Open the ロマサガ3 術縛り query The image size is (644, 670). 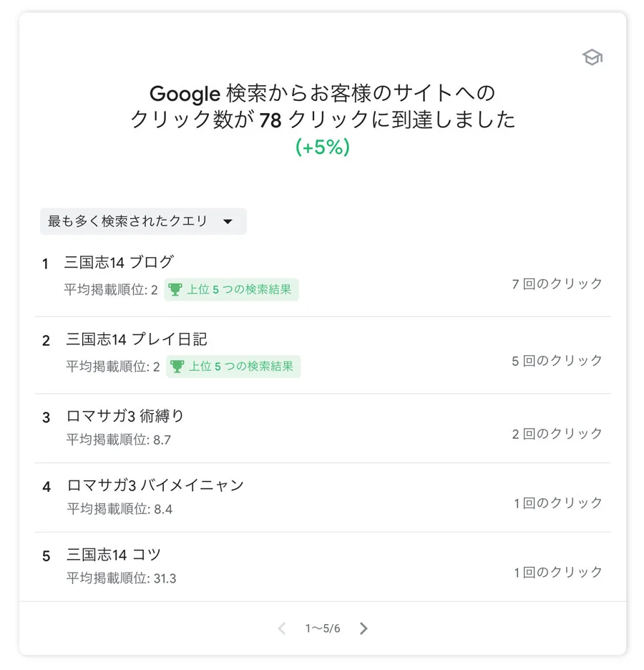pyautogui.click(x=125, y=416)
